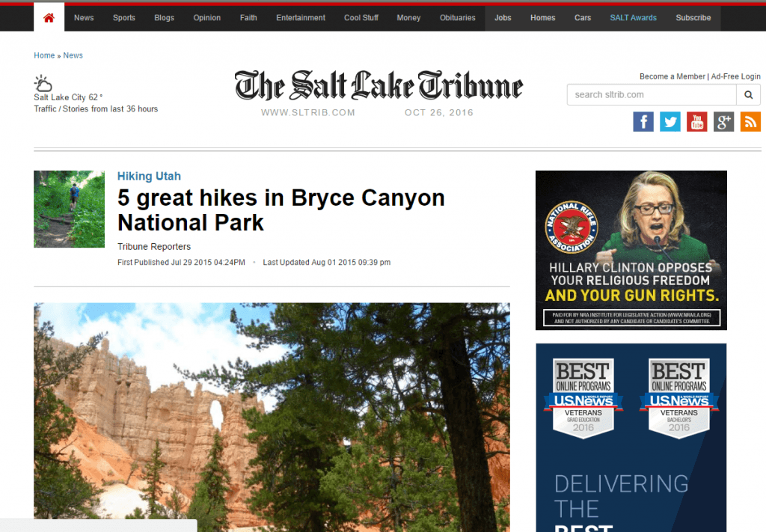Open the Obituaries section
Viewport: 766px width, 532px height.
458,18
